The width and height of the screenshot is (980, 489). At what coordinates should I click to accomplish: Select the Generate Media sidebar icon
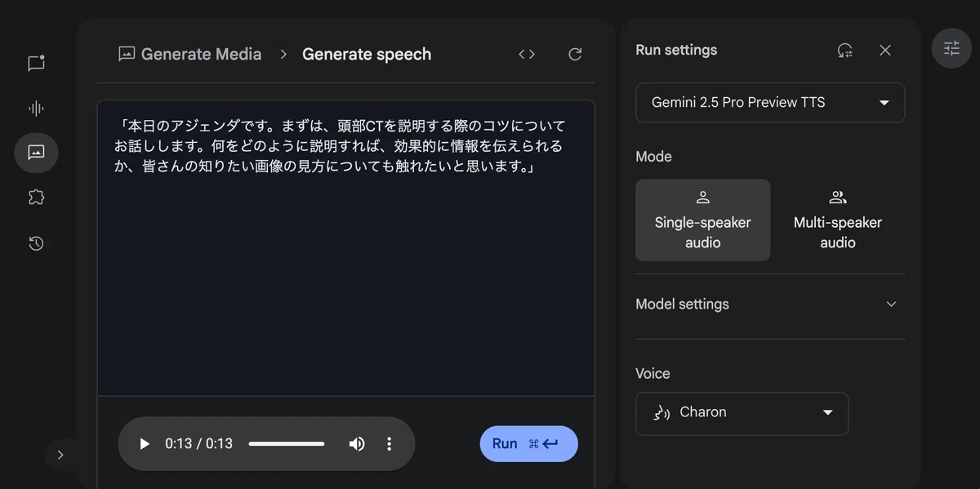pos(36,153)
